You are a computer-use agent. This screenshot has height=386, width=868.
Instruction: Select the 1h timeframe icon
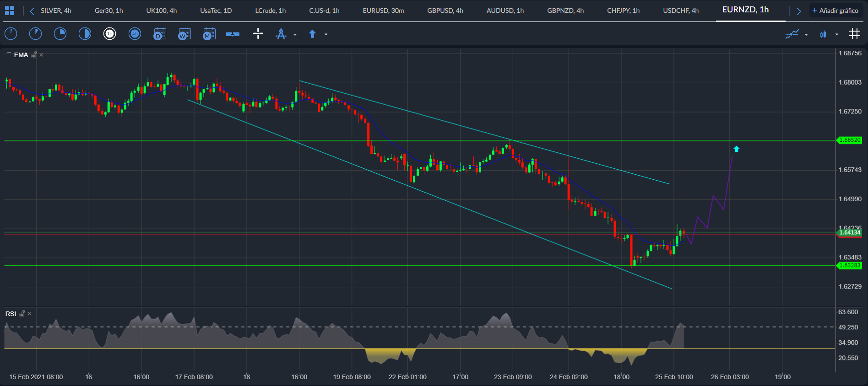point(109,33)
